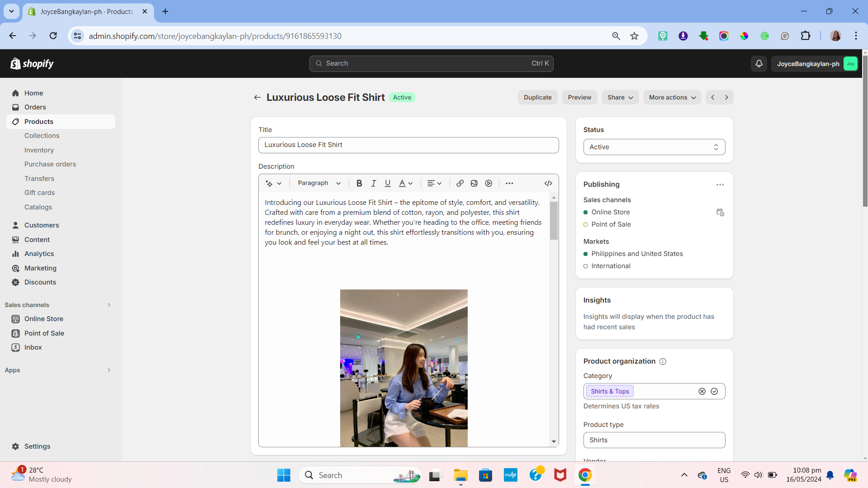Open the AI magic generate dropdown
Viewport: 868px width, 488px height.
coord(274,183)
